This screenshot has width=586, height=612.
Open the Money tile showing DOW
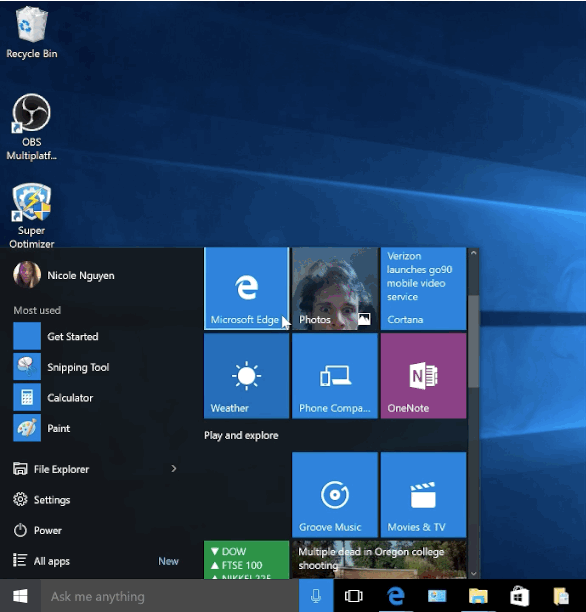pos(246,560)
